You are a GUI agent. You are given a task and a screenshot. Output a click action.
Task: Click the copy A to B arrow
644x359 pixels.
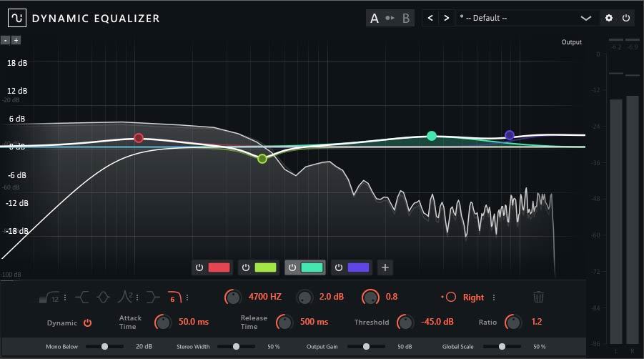pyautogui.click(x=390, y=18)
